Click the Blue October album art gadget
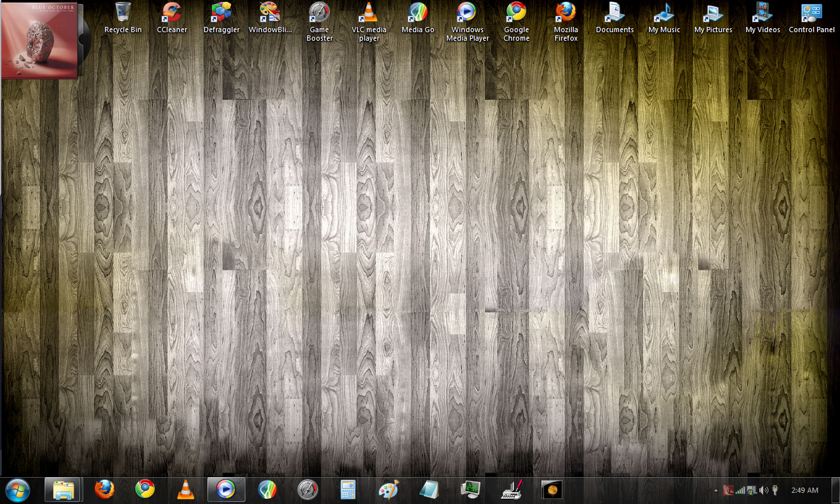Viewport: 840px width, 504px height. point(39,41)
